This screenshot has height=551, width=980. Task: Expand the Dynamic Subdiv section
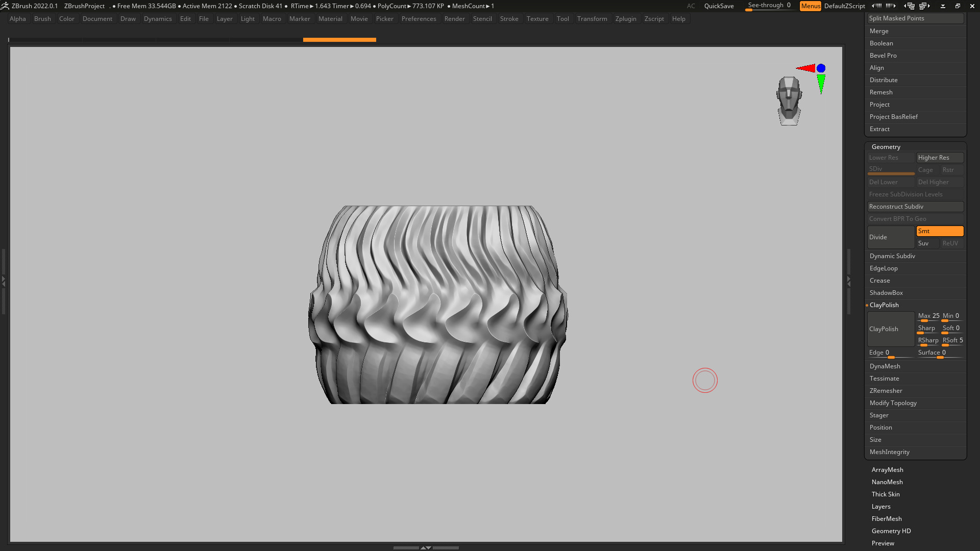[892, 256]
